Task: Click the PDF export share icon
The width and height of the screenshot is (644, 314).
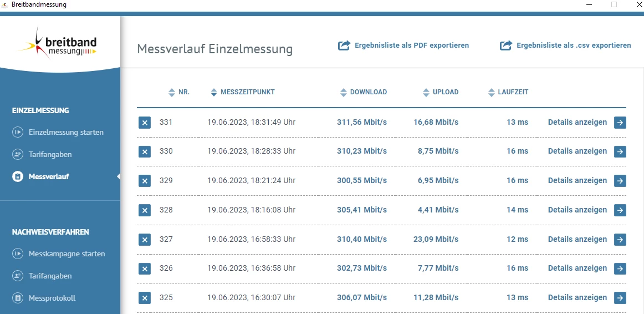Action: click(x=344, y=45)
